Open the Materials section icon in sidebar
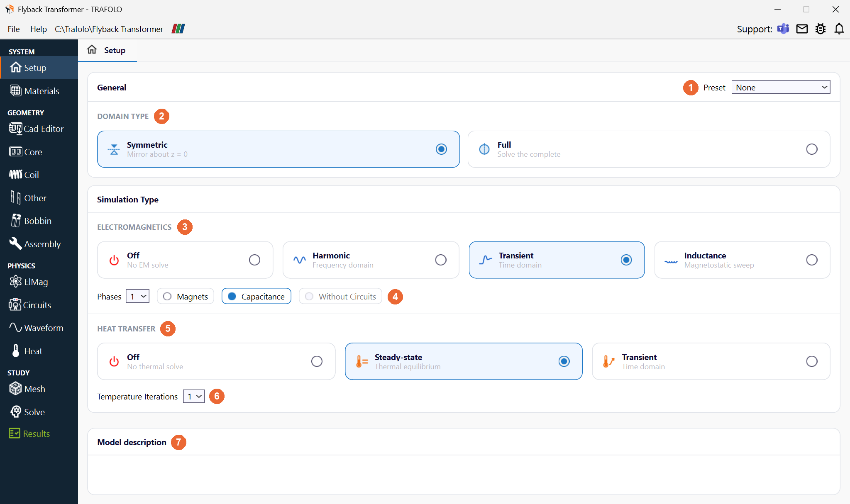The height and width of the screenshot is (504, 850). pos(15,91)
